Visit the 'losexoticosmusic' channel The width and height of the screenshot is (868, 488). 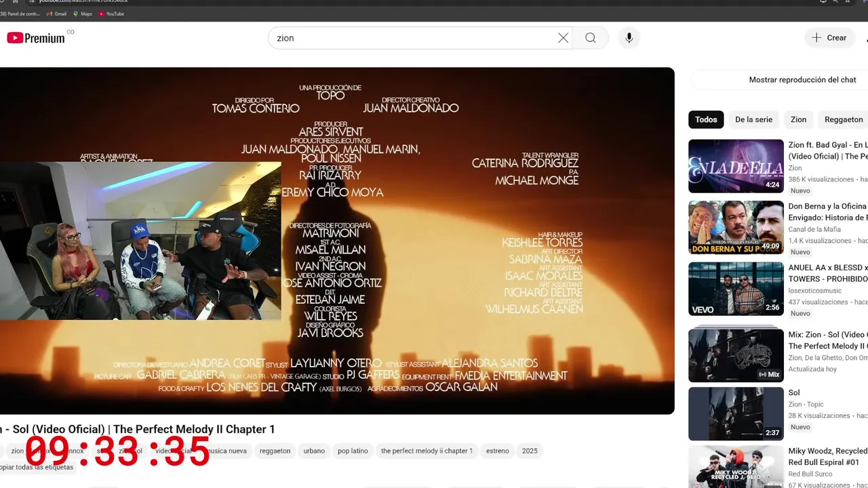click(x=816, y=290)
